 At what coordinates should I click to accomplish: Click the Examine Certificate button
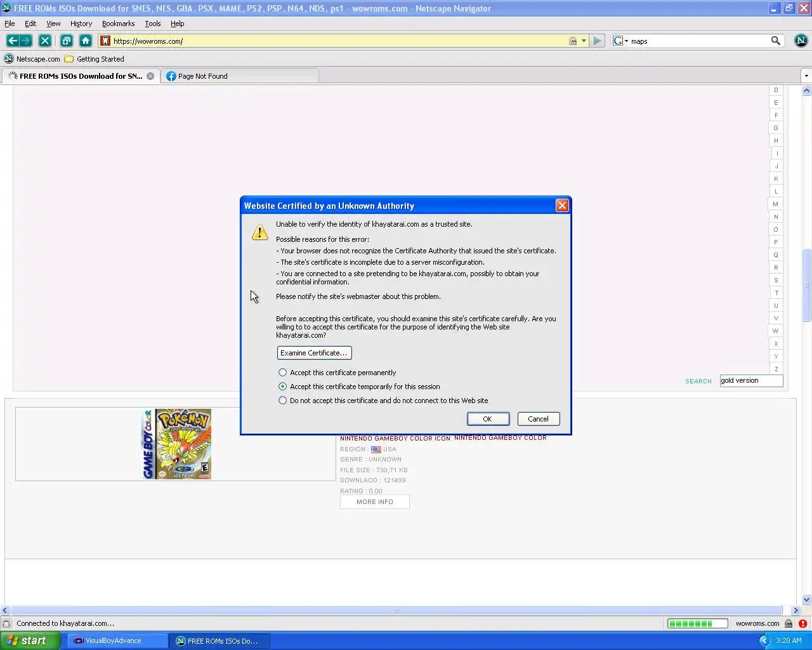click(314, 353)
